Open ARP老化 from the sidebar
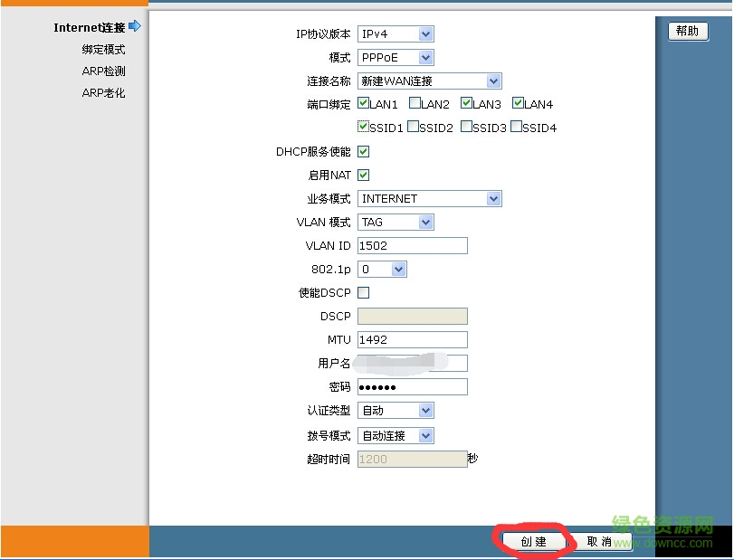The width and height of the screenshot is (734, 560). pyautogui.click(x=105, y=92)
